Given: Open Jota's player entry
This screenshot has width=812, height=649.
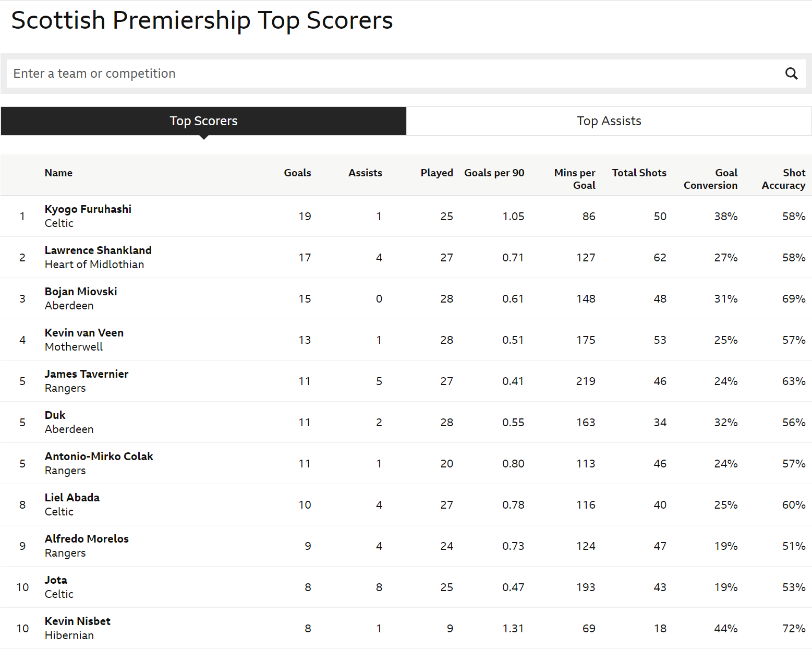Looking at the screenshot, I should click(x=56, y=580).
